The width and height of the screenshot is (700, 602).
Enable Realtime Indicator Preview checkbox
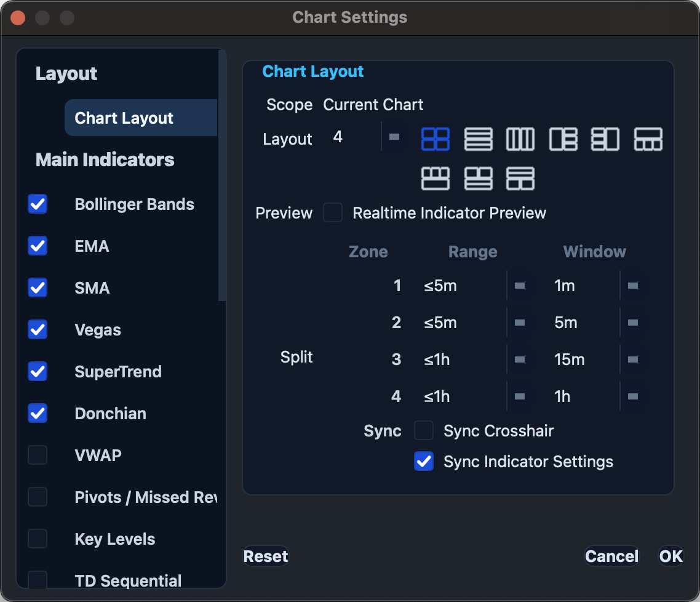coord(333,212)
